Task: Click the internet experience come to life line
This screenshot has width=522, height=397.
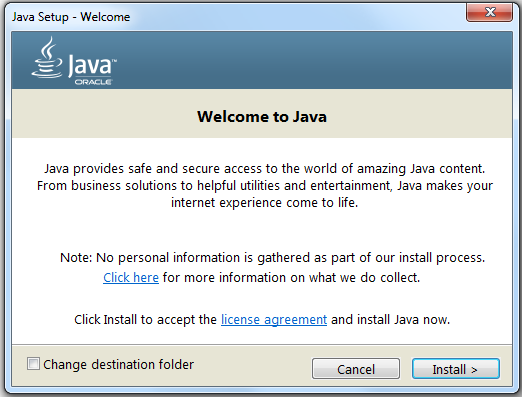Action: tap(264, 203)
